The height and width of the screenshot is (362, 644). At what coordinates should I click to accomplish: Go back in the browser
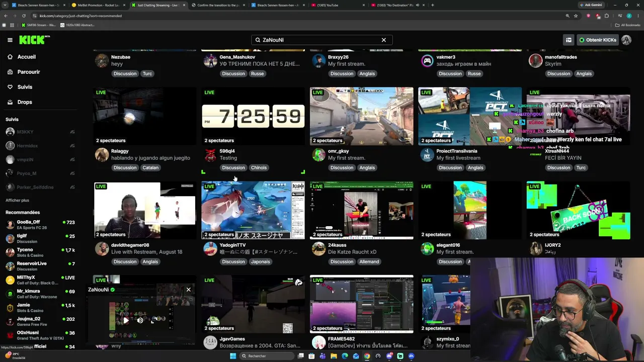pos(6,16)
